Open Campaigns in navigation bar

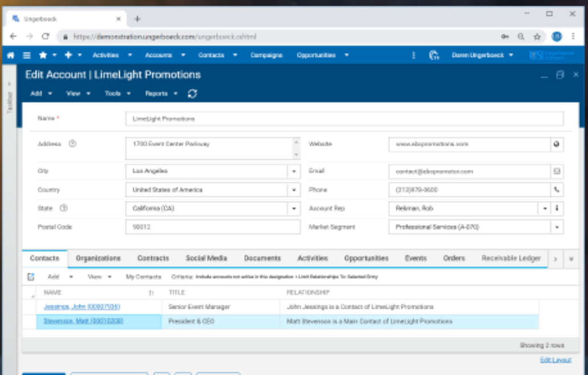(x=266, y=55)
